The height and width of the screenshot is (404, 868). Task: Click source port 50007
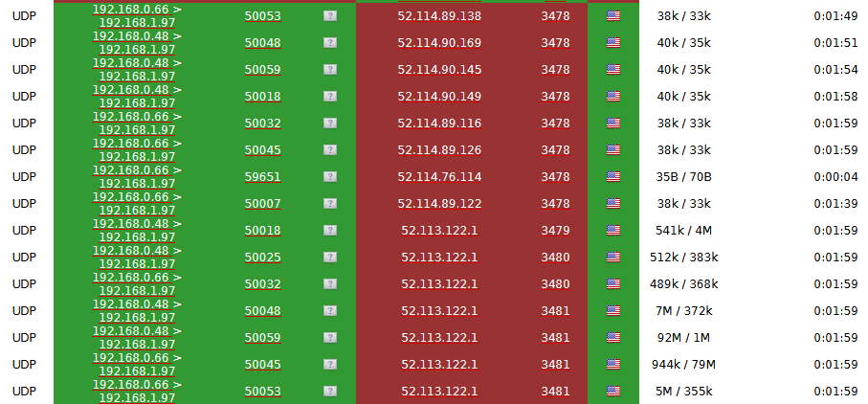tap(263, 204)
